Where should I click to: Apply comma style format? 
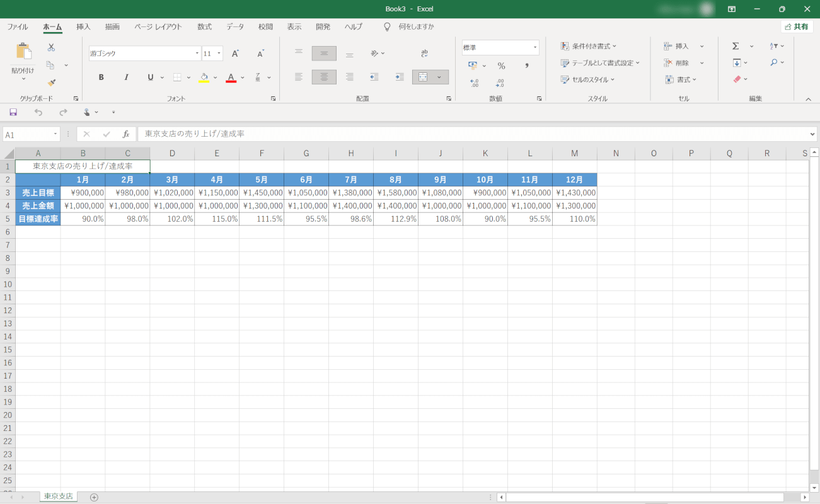point(526,66)
